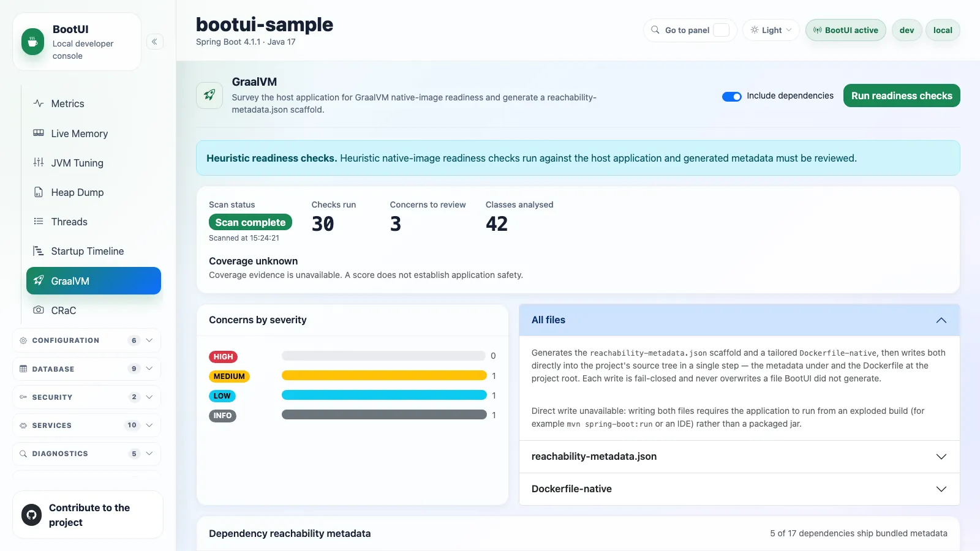Run readiness checks
The width and height of the screenshot is (980, 551).
point(902,96)
